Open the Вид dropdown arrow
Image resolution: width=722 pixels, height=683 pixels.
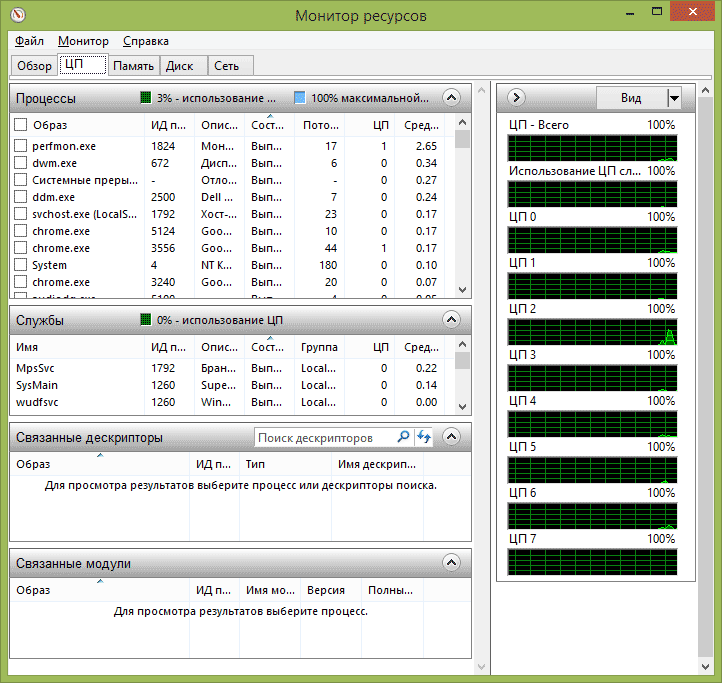click(674, 98)
